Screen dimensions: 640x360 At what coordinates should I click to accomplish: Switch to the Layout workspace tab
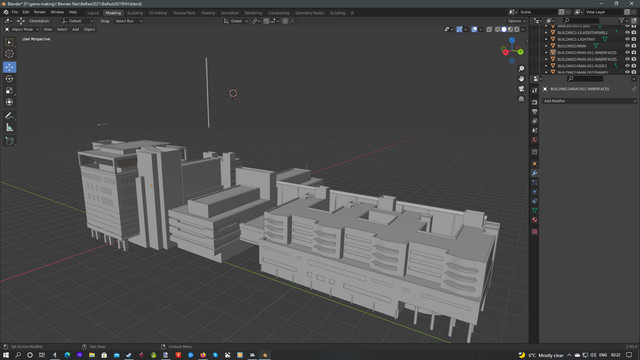pyautogui.click(x=93, y=13)
